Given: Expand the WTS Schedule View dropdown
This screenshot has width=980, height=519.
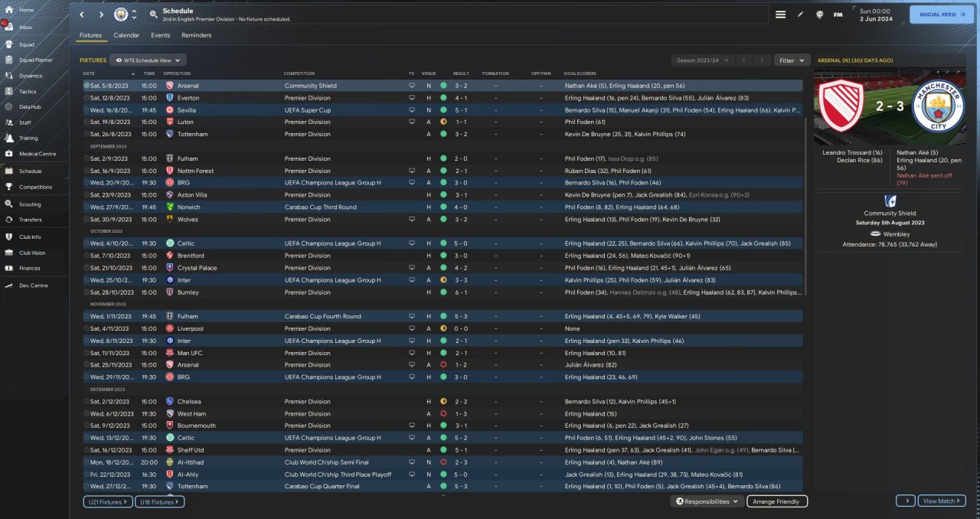Looking at the screenshot, I should (148, 60).
